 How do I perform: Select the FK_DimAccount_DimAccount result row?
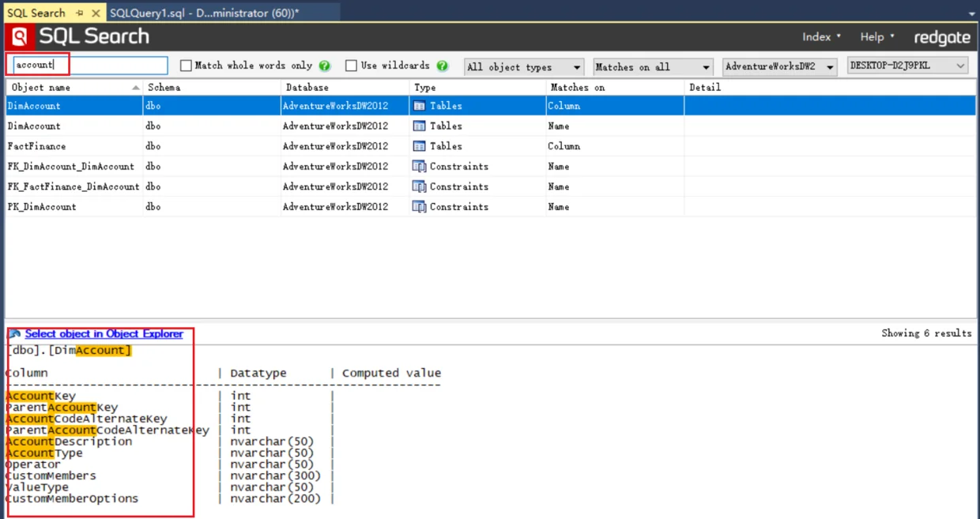pyautogui.click(x=491, y=167)
